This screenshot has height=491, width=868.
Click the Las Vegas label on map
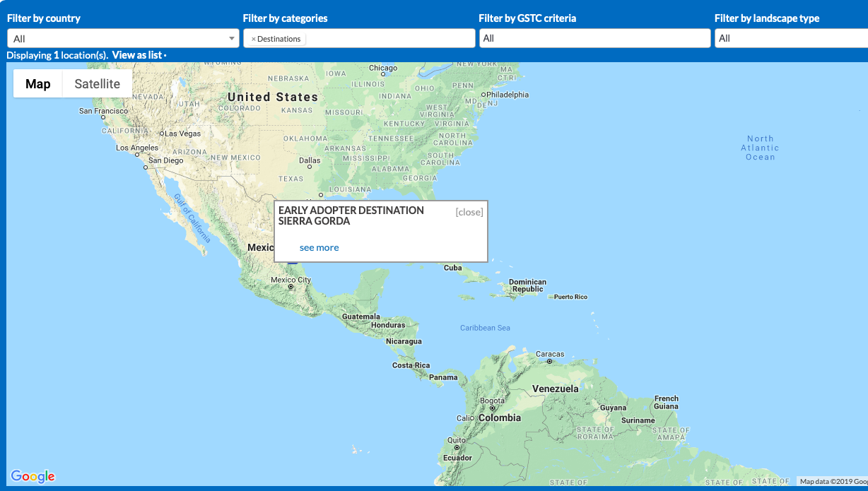183,134
